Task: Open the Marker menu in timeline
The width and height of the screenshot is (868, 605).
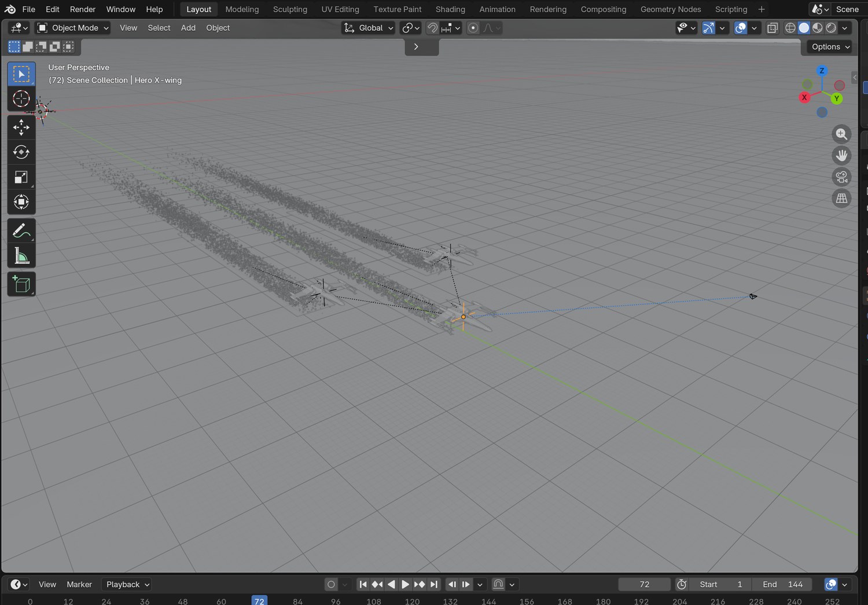Action: click(79, 584)
